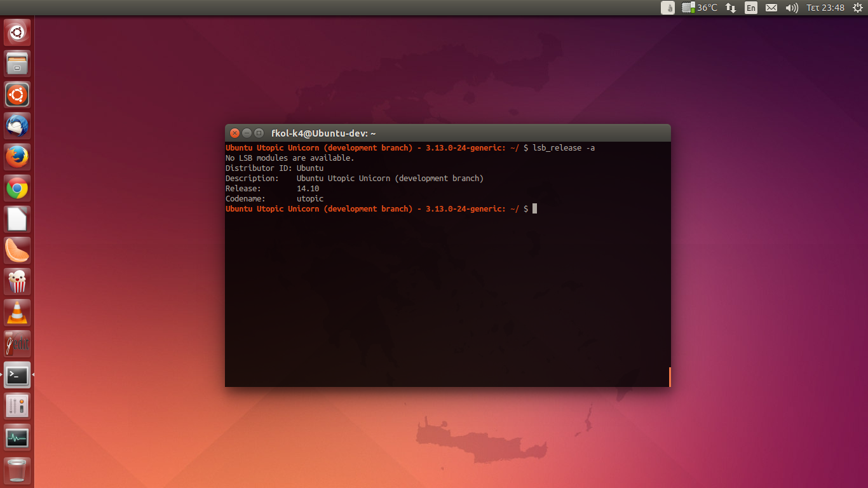Click the Description line in terminal output
868x488 pixels.
(x=355, y=179)
